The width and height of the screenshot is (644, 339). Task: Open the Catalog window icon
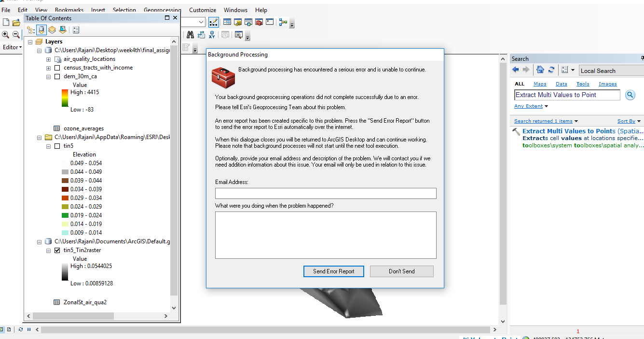pyautogui.click(x=238, y=22)
